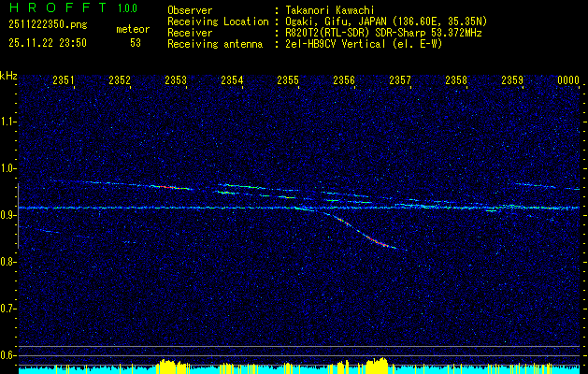Click the 0.8 kHz axis label
This screenshot has height=374, width=588.
(8, 262)
